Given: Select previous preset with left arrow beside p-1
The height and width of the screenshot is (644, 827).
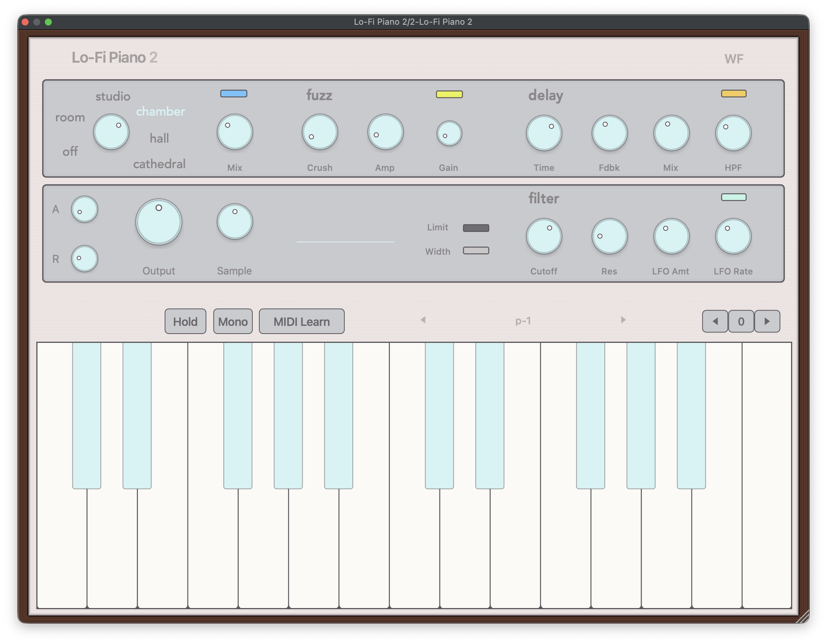Looking at the screenshot, I should coord(423,320).
